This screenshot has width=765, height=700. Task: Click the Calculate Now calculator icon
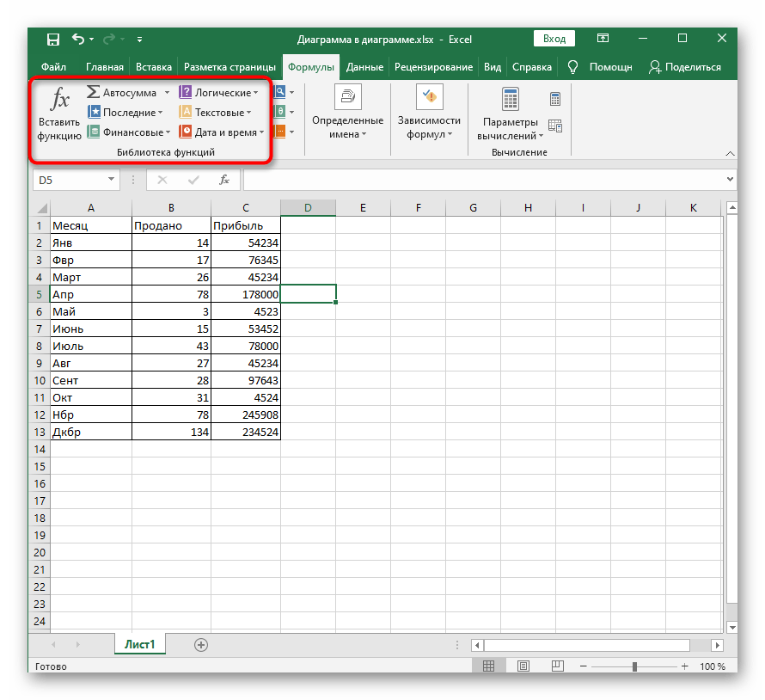554,99
